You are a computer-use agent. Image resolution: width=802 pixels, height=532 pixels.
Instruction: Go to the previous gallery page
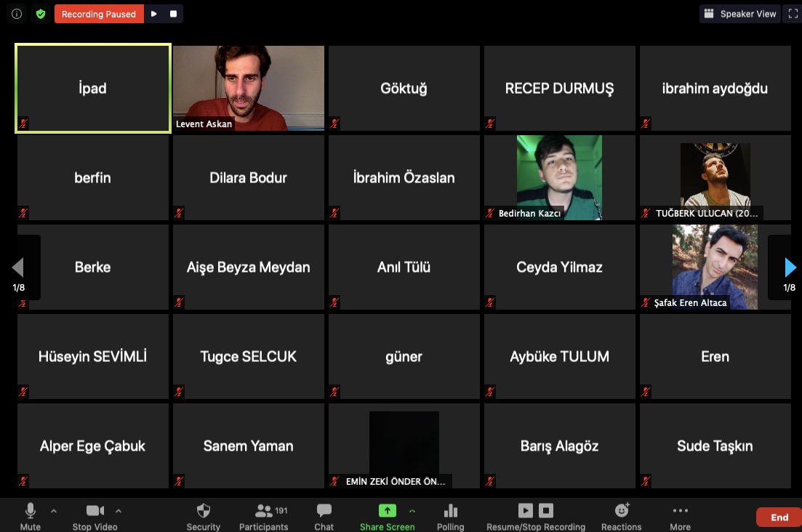tap(18, 267)
